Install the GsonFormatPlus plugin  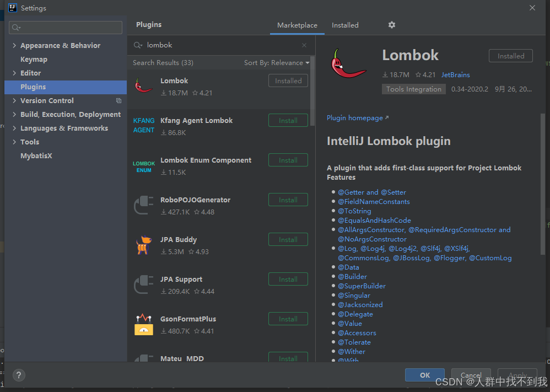tap(288, 319)
